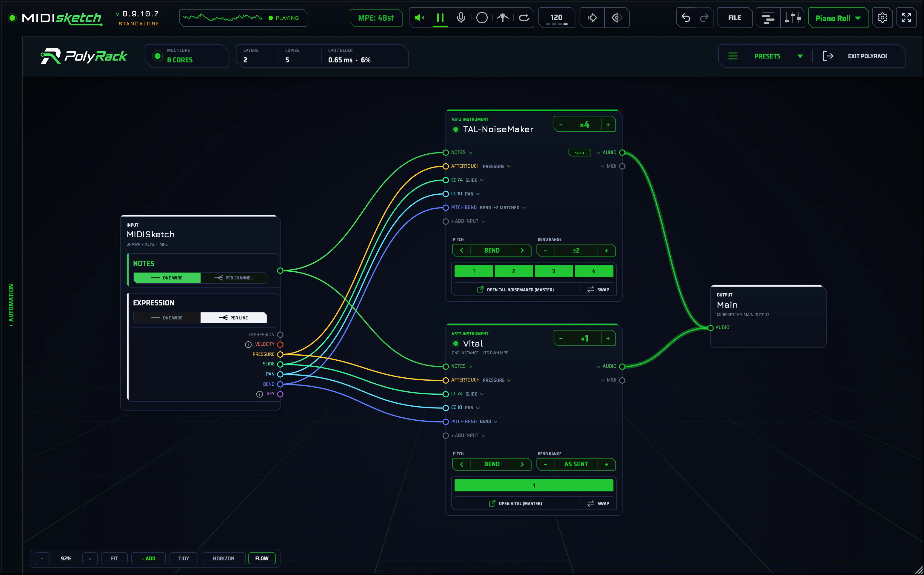
Task: Toggle SPLIT on TAL-NoiseMaker audio
Action: coord(580,153)
